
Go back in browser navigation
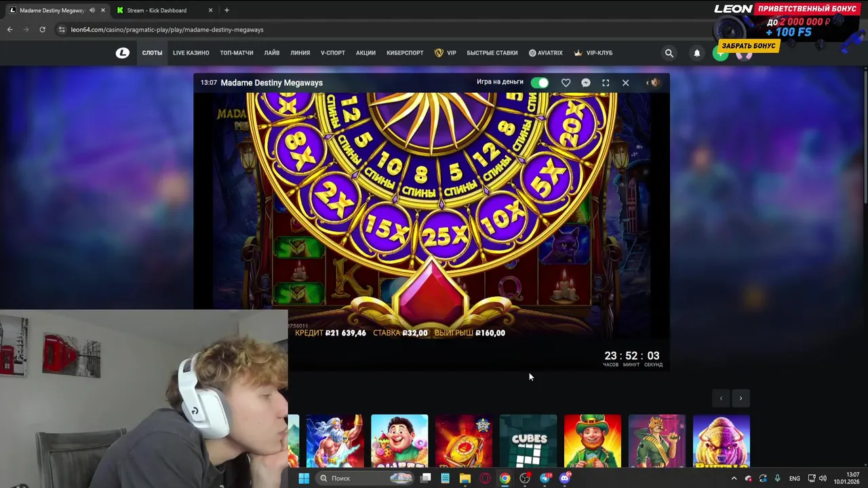10,30
